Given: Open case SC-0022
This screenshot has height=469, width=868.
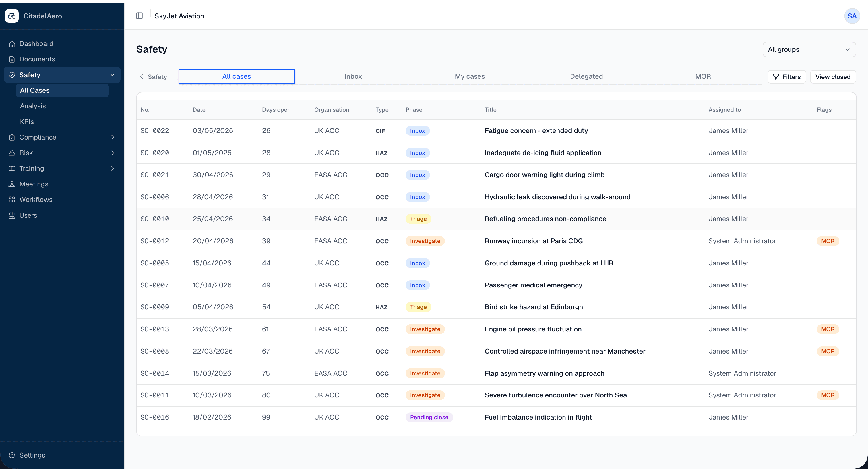Looking at the screenshot, I should pyautogui.click(x=155, y=131).
